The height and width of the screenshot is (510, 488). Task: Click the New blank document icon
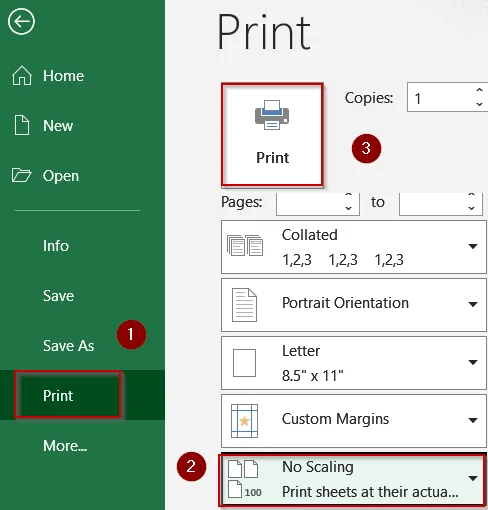point(22,125)
